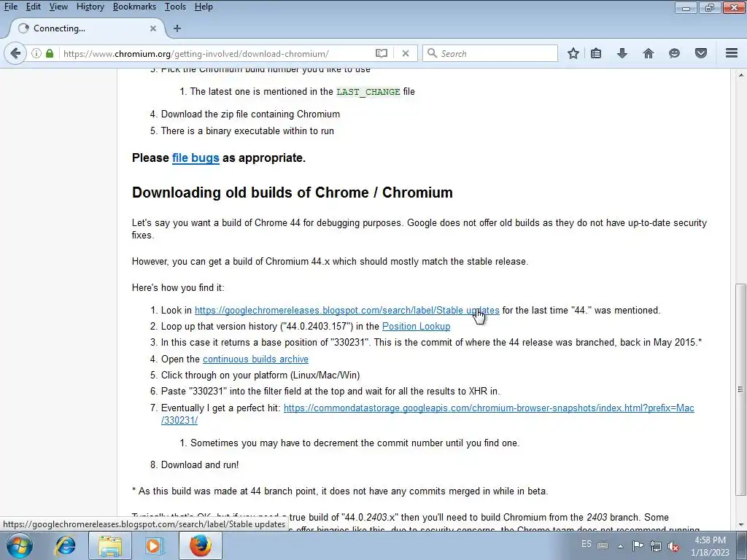Viewport: 747px width, 560px height.
Task: Click step text Download the zip file containing Chromium
Action: tap(251, 114)
